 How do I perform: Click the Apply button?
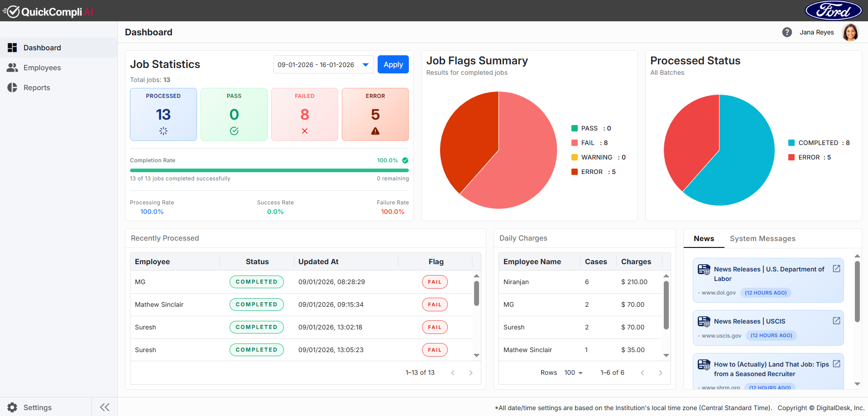(393, 64)
